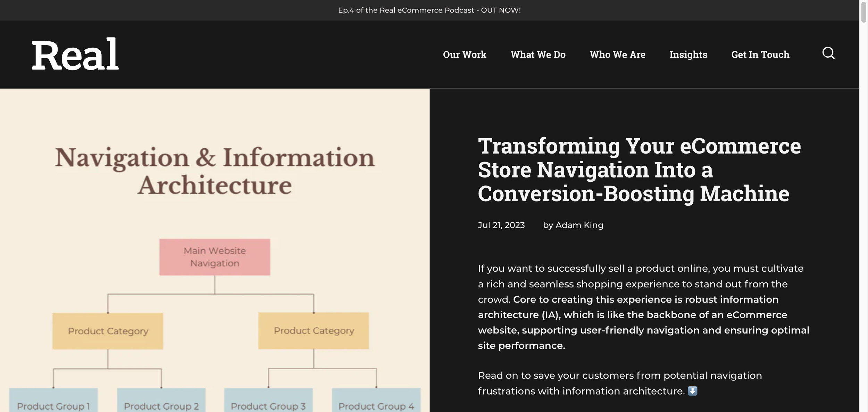The image size is (868, 412).
Task: Click the podcast announcement banner
Action: click(x=429, y=10)
